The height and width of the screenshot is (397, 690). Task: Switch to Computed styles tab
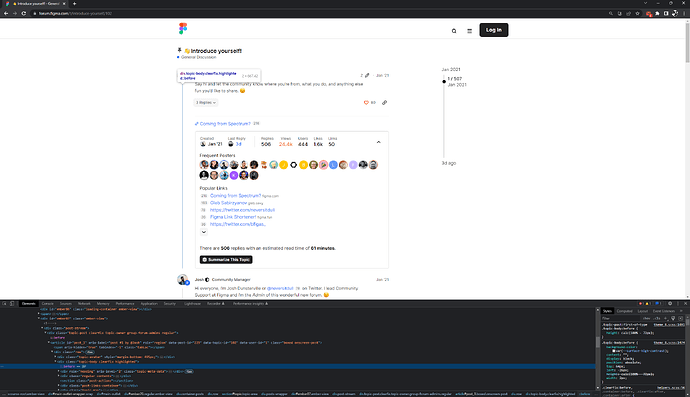click(x=624, y=311)
